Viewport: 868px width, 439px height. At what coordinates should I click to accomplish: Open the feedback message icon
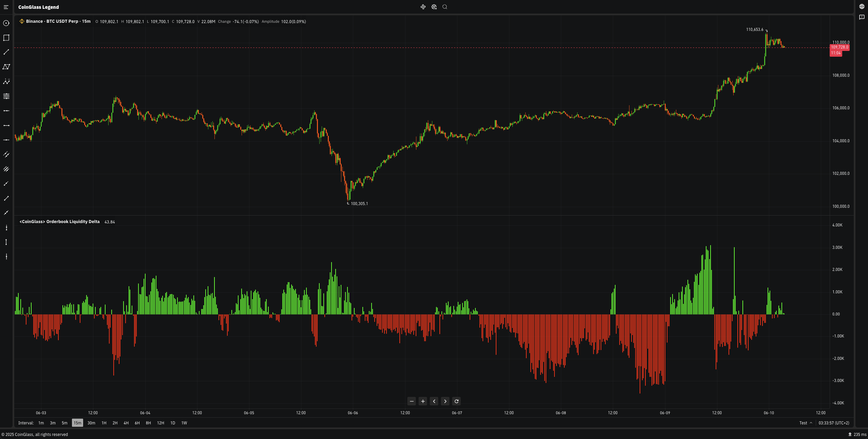(x=862, y=17)
